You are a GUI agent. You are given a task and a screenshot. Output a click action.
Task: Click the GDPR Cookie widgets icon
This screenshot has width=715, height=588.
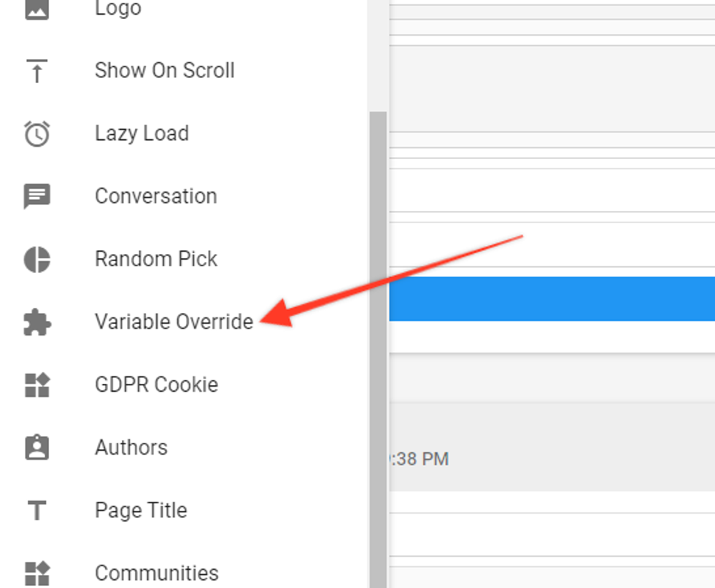click(36, 384)
